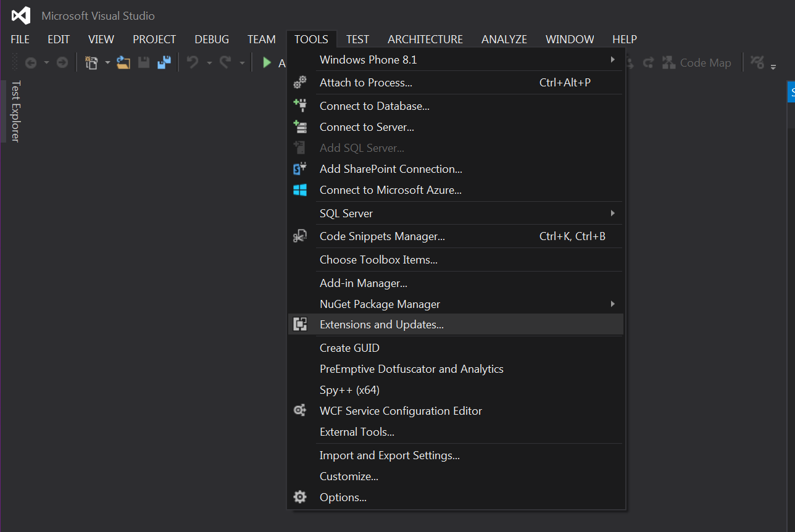Open the VIEW menu

[x=101, y=39]
